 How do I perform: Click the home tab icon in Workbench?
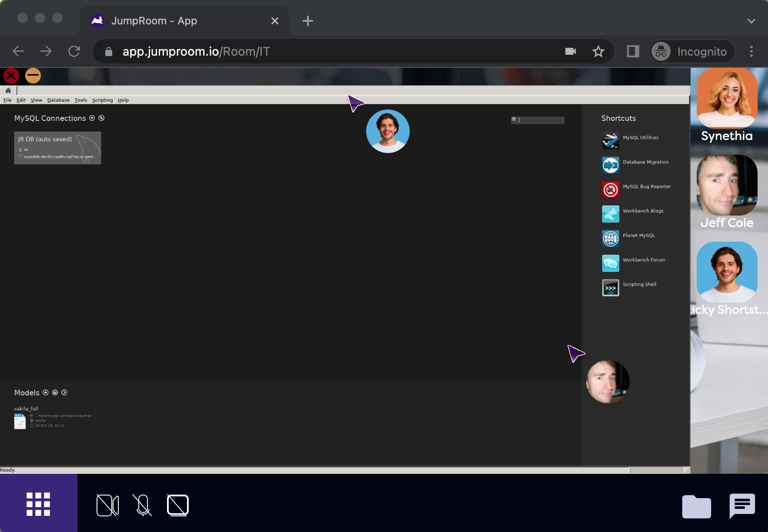(8, 90)
